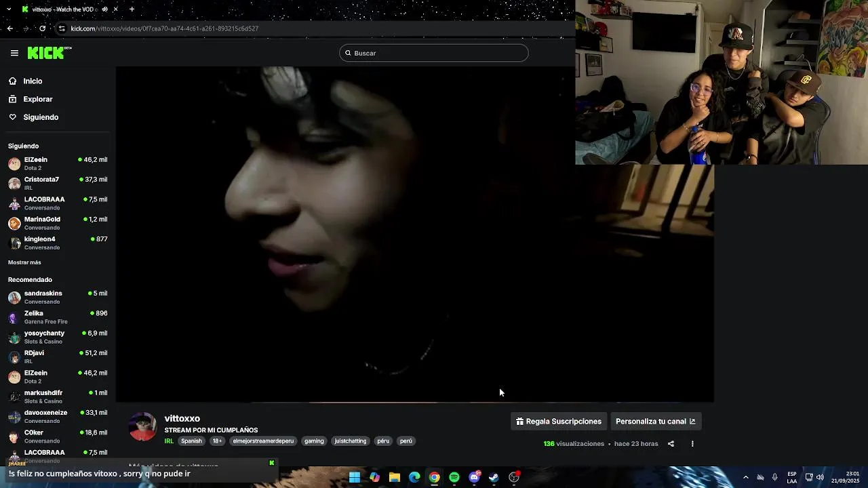Click the vittoxxo channel name
868x488 pixels.
point(182,418)
